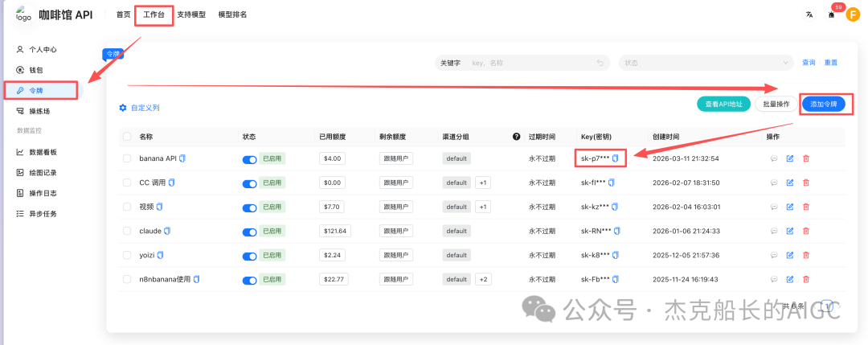868x345 pixels.
Task: Disable the n8nbanana使用 token switch
Action: [x=250, y=280]
